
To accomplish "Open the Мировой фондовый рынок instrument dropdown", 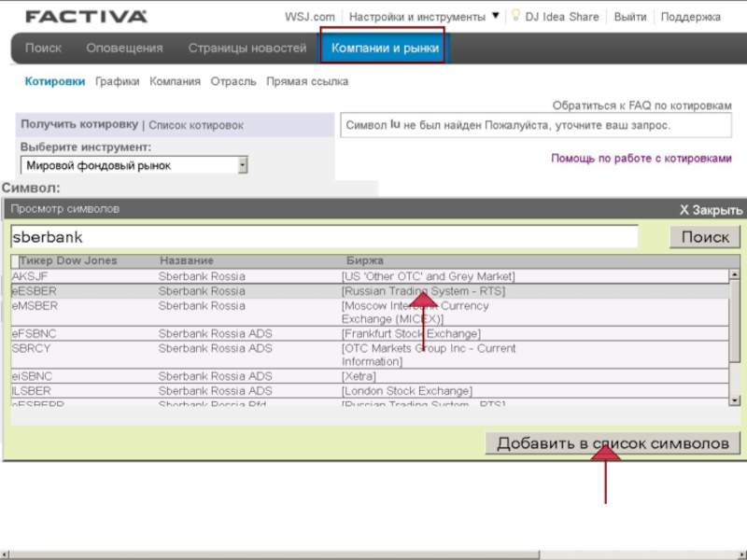I will [243, 165].
